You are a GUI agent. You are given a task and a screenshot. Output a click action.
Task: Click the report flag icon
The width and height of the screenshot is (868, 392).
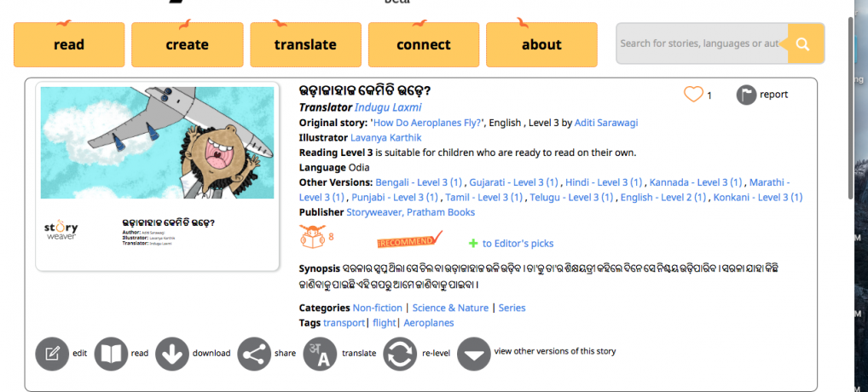pyautogui.click(x=746, y=95)
